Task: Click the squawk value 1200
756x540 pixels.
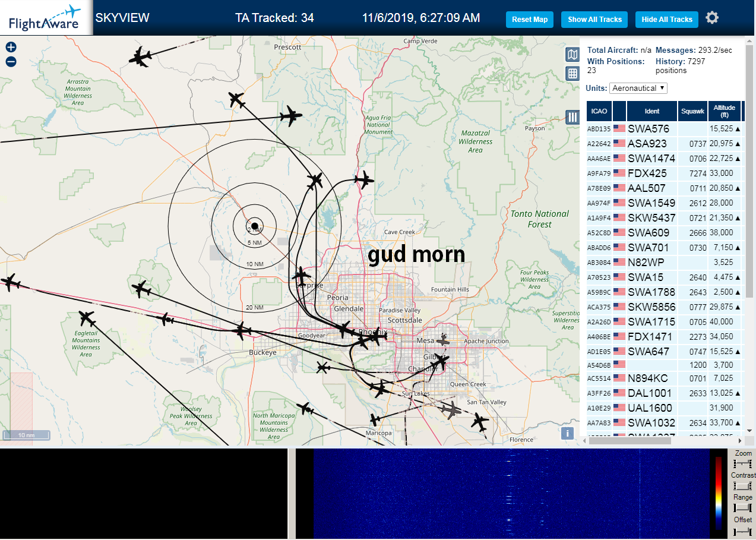Action: tap(698, 365)
